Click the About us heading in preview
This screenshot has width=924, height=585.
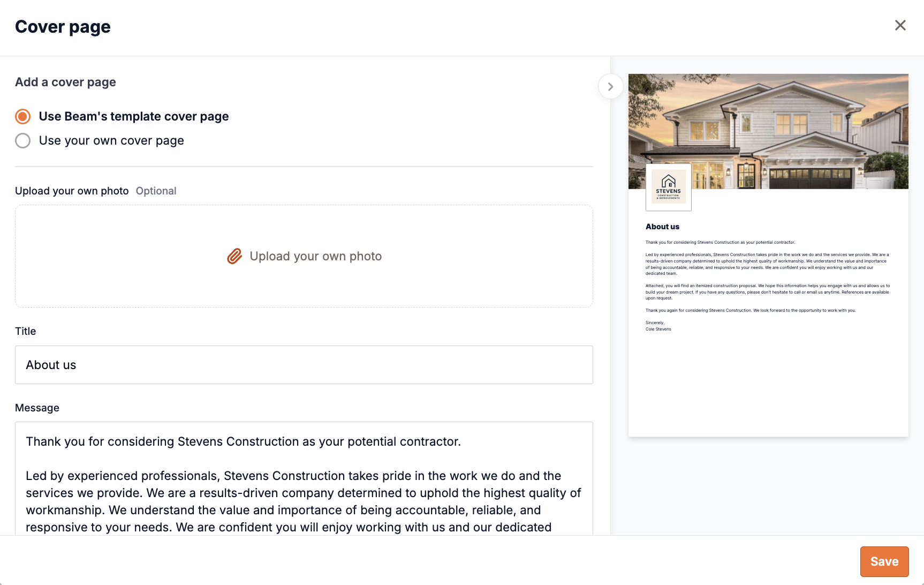point(662,227)
